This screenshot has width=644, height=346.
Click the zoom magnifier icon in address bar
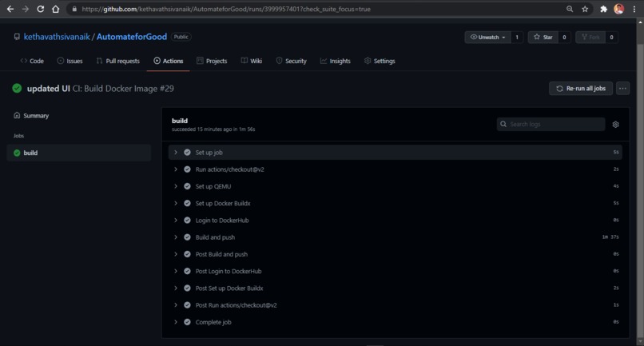tap(570, 9)
